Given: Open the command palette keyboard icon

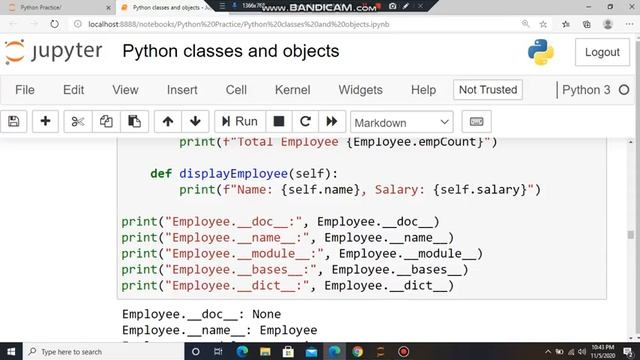Looking at the screenshot, I should 476,122.
